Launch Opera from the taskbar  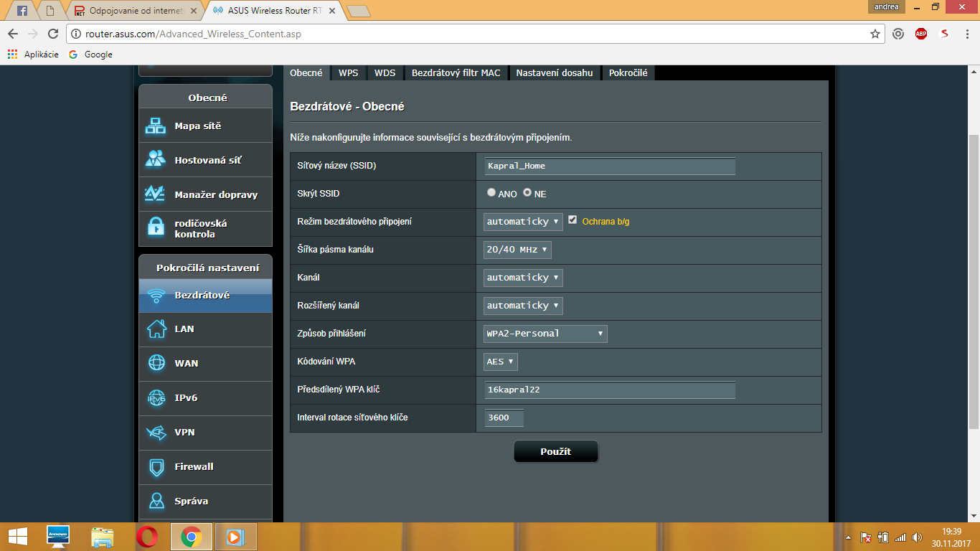coord(146,537)
